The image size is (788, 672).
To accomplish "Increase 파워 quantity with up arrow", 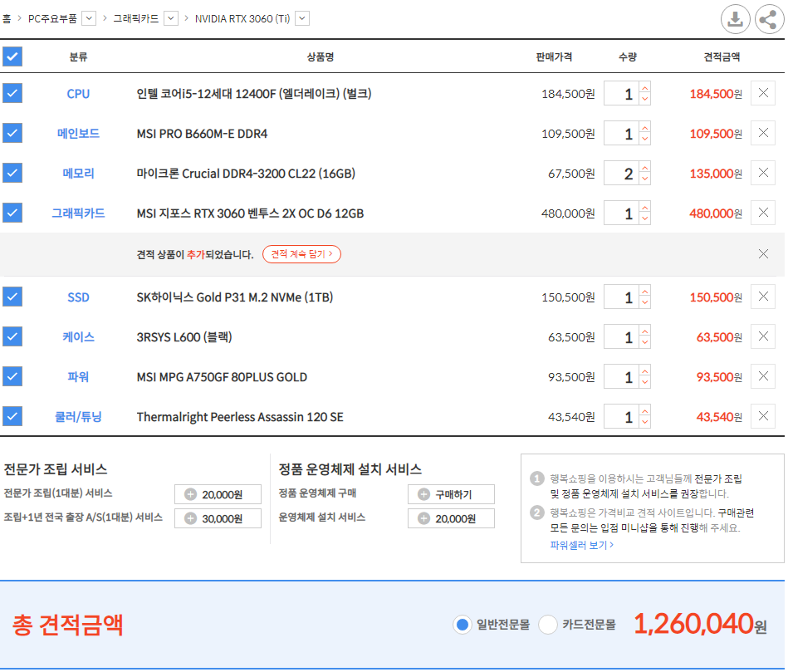I will tap(645, 370).
